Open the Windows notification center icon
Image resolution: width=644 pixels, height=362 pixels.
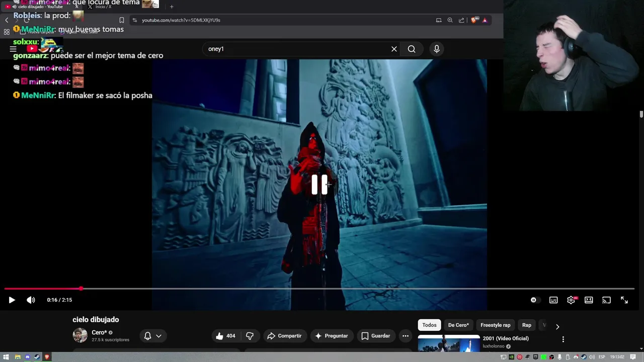point(633,357)
